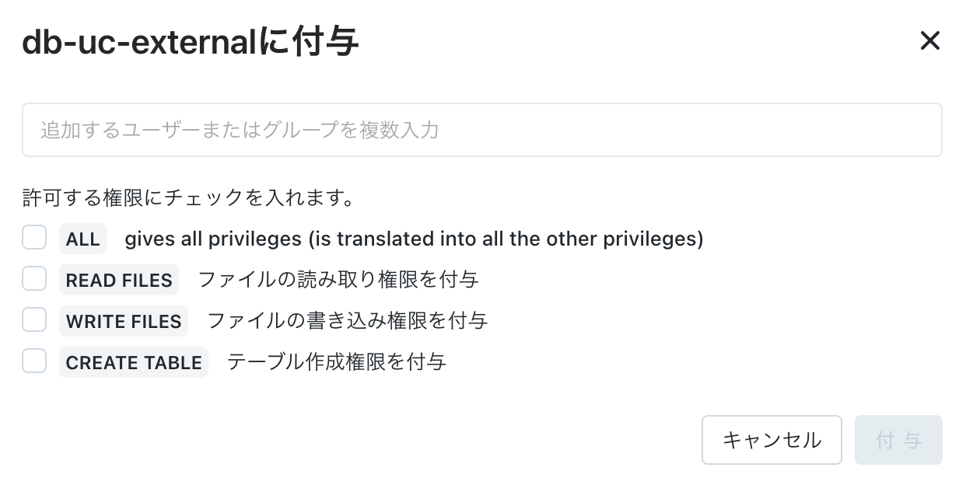
Task: Click the CREATE TABLE badge label
Action: [x=133, y=362]
